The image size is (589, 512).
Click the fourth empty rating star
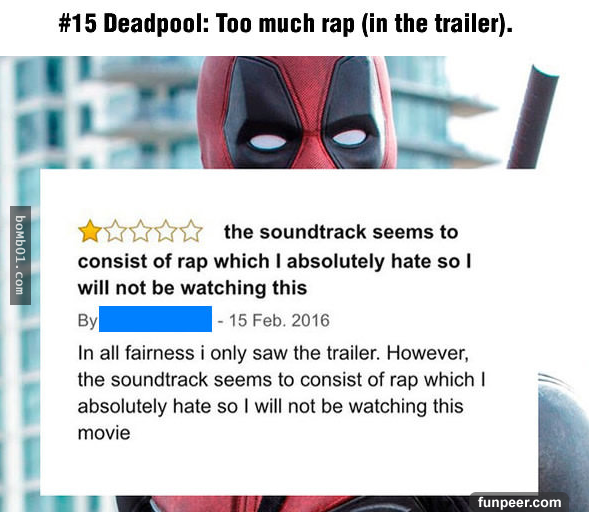166,231
